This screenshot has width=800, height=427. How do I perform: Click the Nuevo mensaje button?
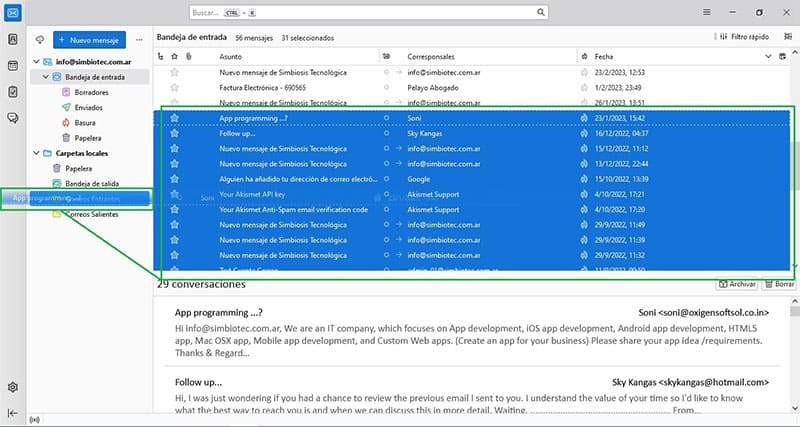click(90, 40)
